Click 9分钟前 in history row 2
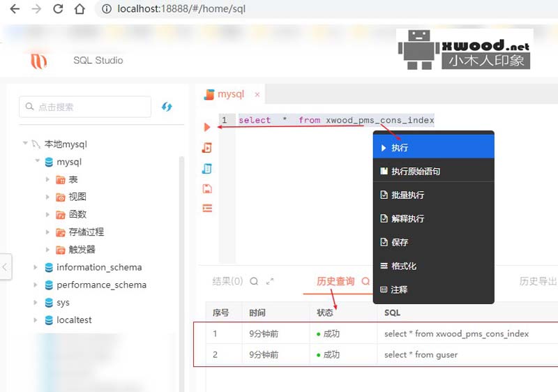 click(264, 354)
